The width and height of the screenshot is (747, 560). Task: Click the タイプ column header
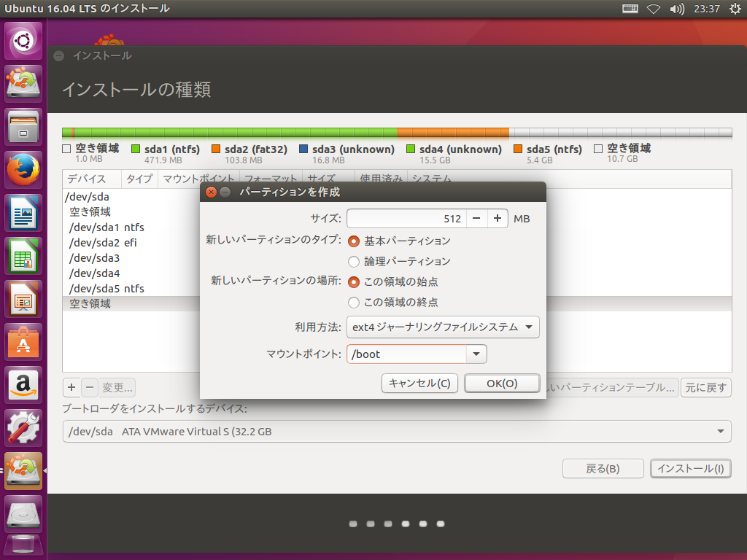(x=139, y=179)
